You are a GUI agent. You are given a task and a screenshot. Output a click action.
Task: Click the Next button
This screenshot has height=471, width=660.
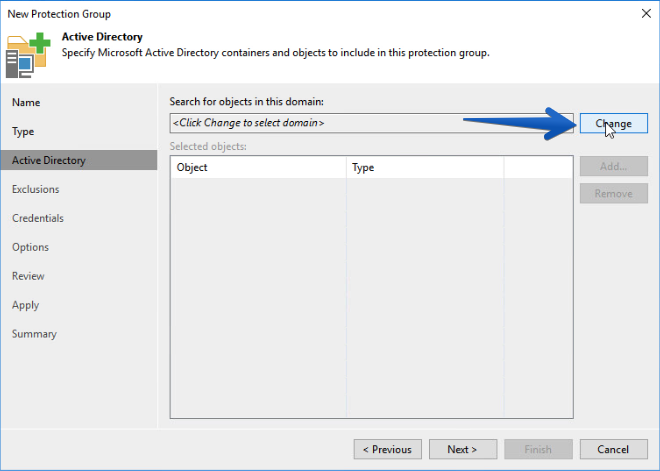[463, 450]
